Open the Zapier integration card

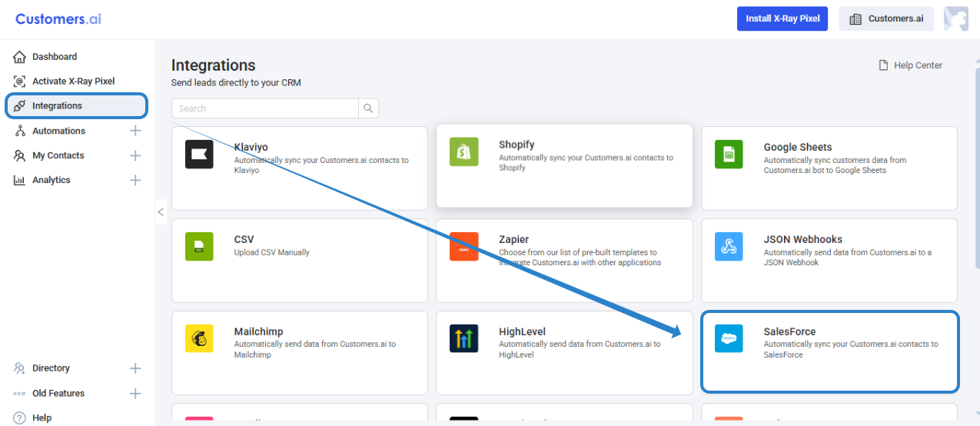point(564,261)
